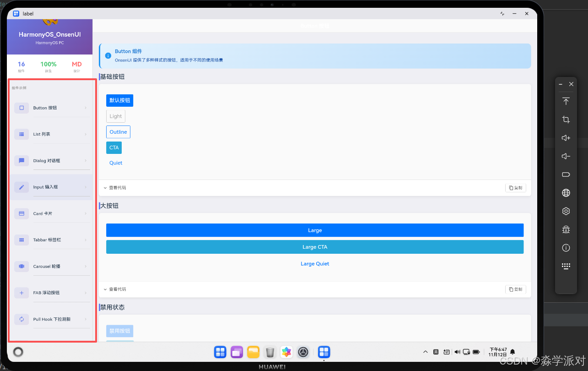Screen dimensions: 588x371
Task: Click the small CTA button
Action: 114,147
